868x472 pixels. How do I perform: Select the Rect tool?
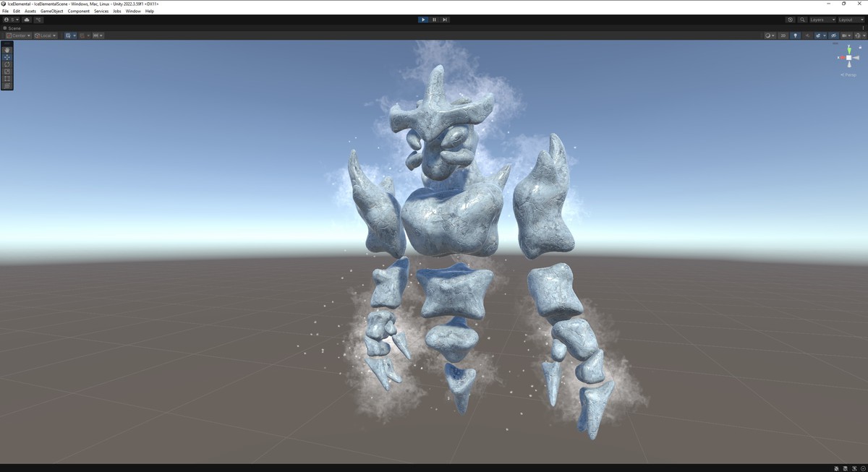click(x=7, y=79)
